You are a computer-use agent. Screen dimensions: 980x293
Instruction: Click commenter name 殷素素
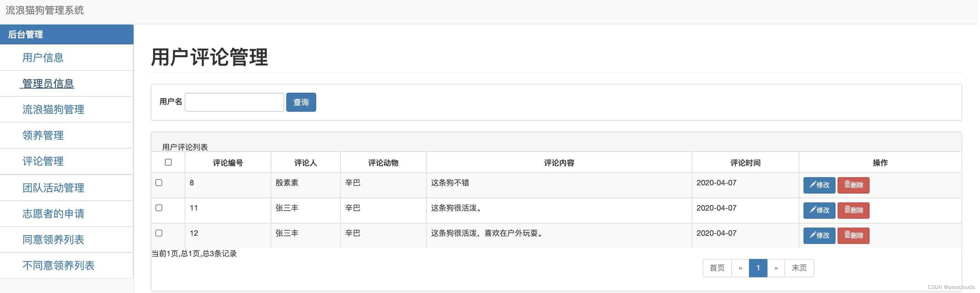pos(287,183)
